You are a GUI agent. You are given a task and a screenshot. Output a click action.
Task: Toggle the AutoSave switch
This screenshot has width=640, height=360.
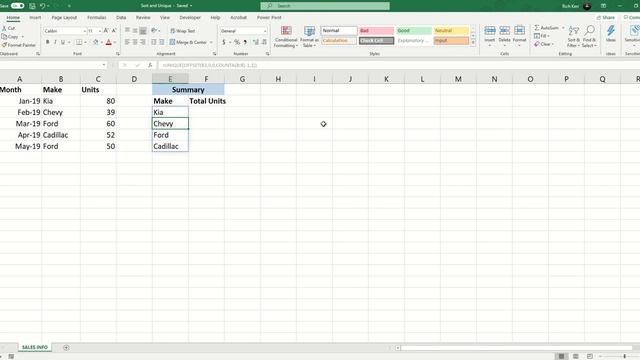(17, 6)
